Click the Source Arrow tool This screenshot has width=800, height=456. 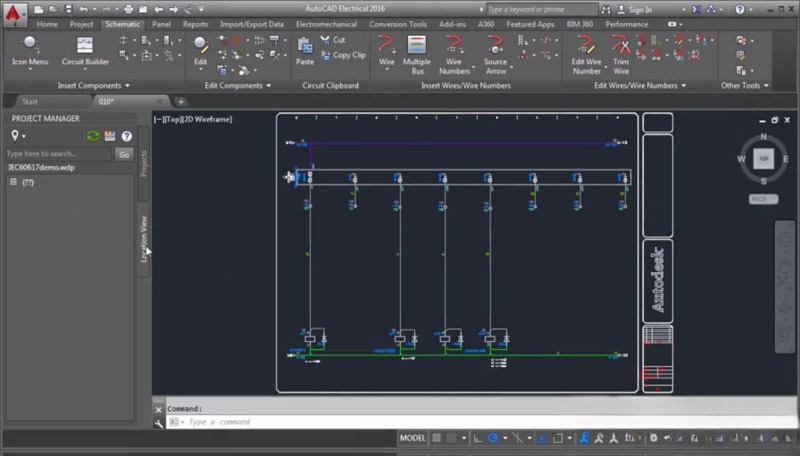point(495,55)
